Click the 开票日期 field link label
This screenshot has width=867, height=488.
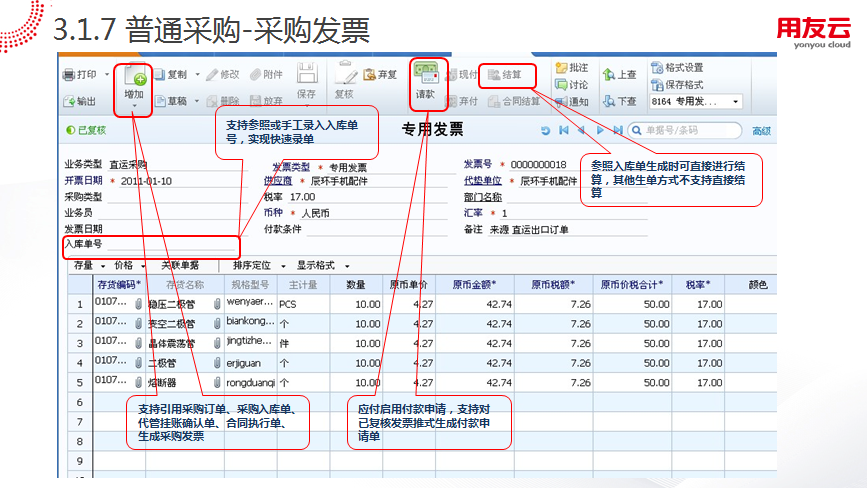click(x=83, y=181)
